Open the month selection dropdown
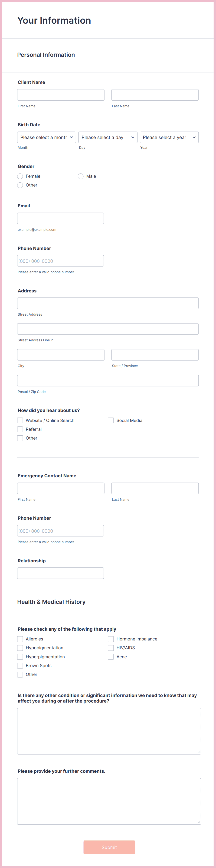 [x=46, y=137]
